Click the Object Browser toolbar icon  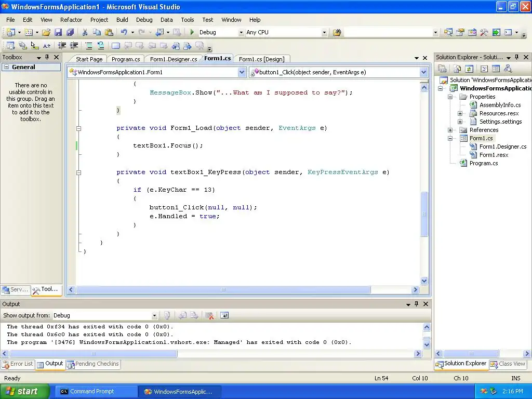click(x=472, y=32)
